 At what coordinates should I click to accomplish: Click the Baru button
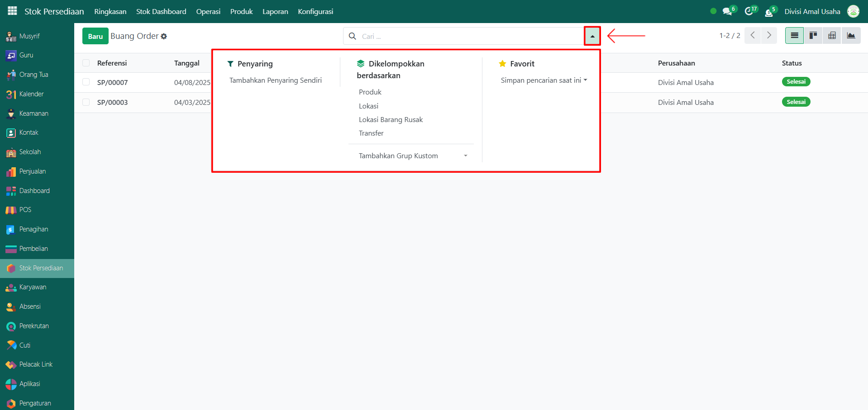[x=95, y=36]
